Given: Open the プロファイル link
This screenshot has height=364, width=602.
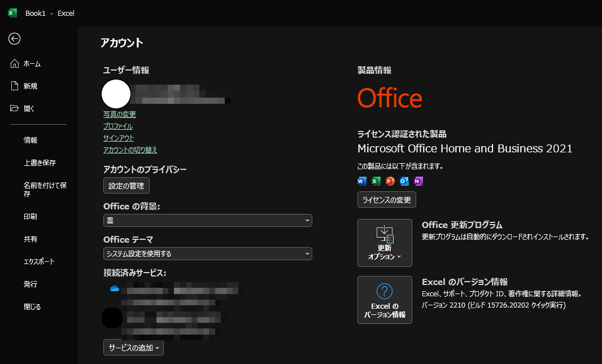Looking at the screenshot, I should 118,126.
